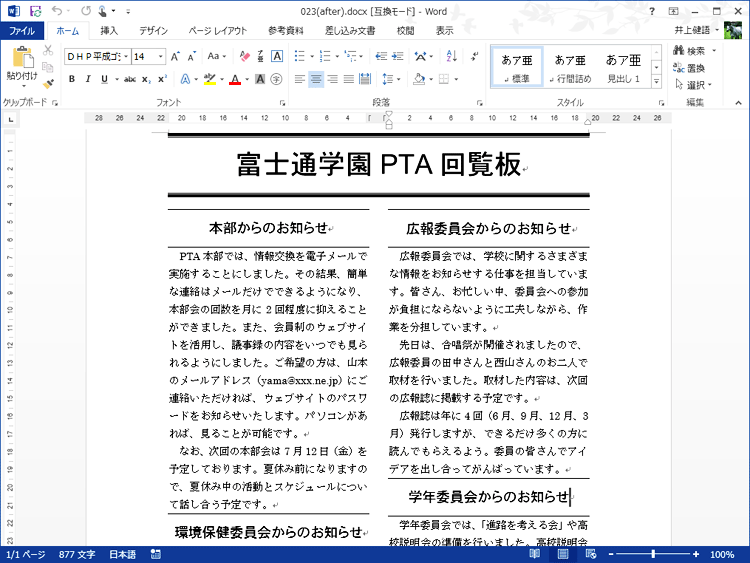Click the 日本語 language indicator
The height and width of the screenshot is (563, 750).
[122, 554]
